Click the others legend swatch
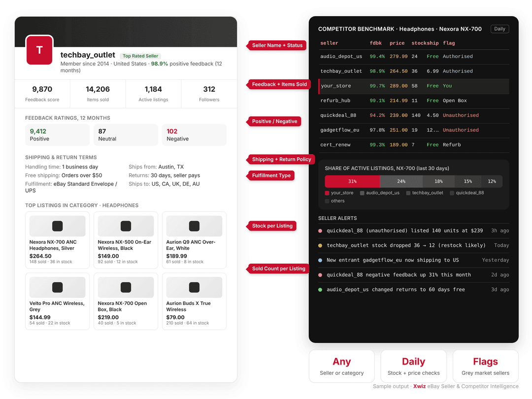 tap(327, 201)
